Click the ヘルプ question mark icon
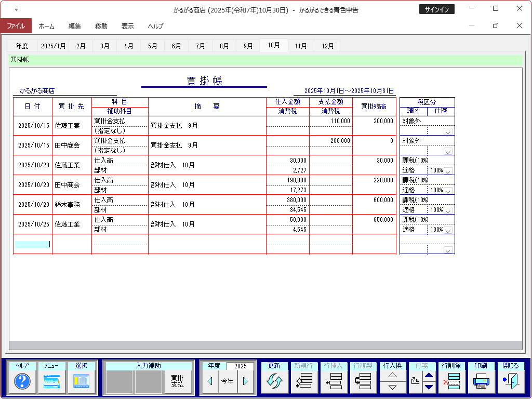 click(22, 382)
